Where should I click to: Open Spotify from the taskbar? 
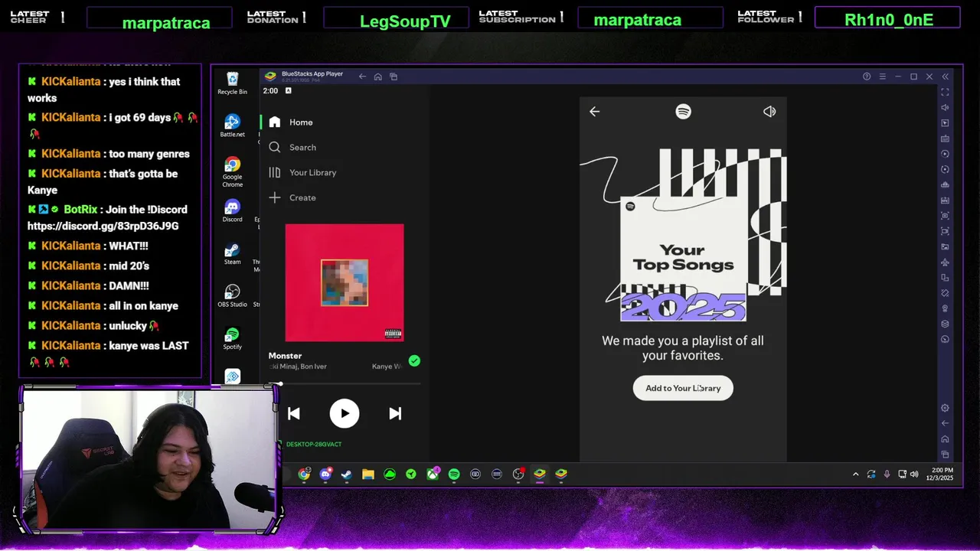click(454, 474)
